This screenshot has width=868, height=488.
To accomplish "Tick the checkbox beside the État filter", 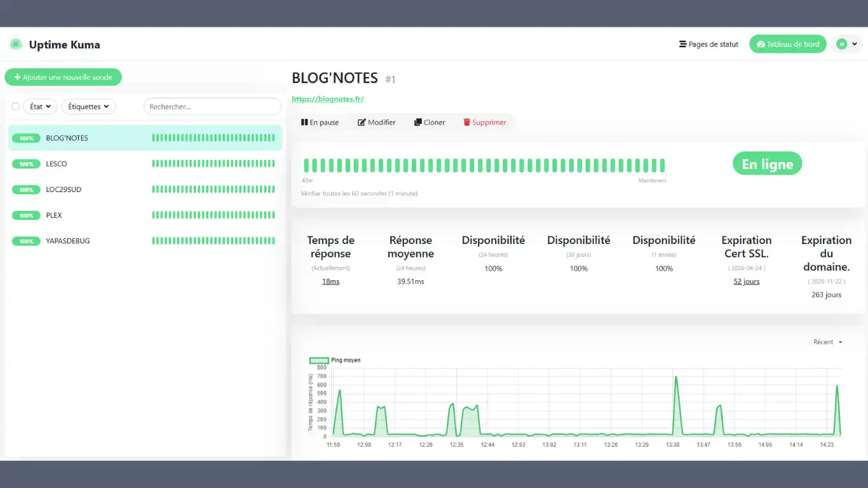I will (15, 106).
